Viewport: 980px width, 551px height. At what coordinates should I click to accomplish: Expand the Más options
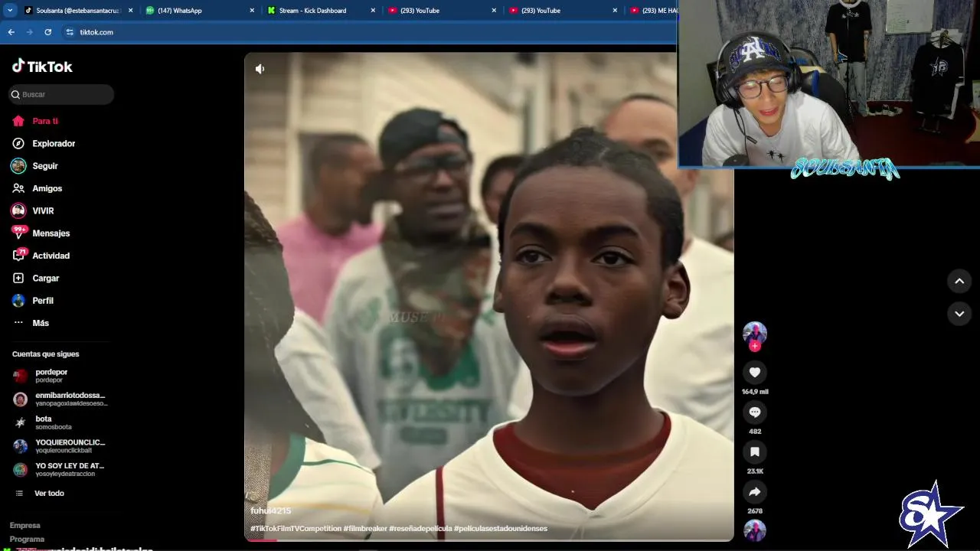coord(41,323)
